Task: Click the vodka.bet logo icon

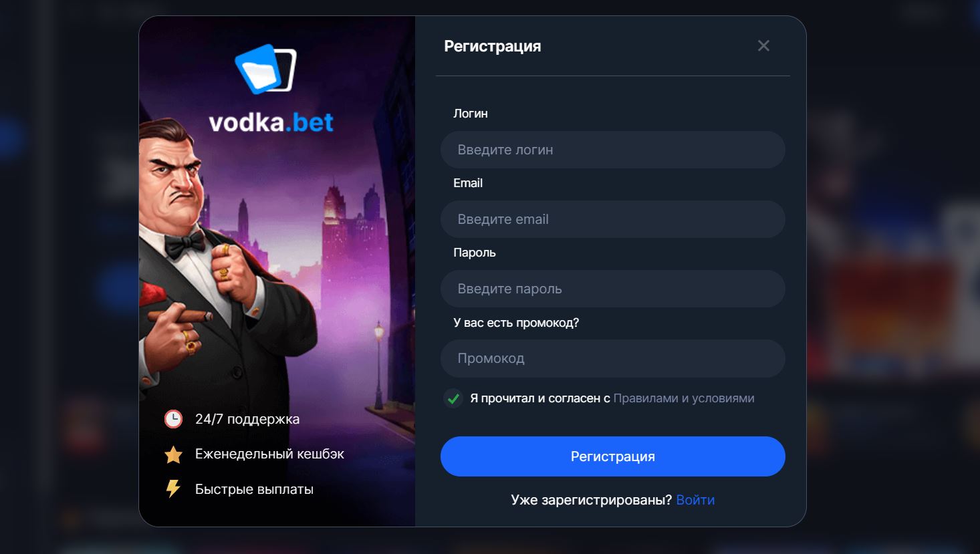Action: (265, 69)
